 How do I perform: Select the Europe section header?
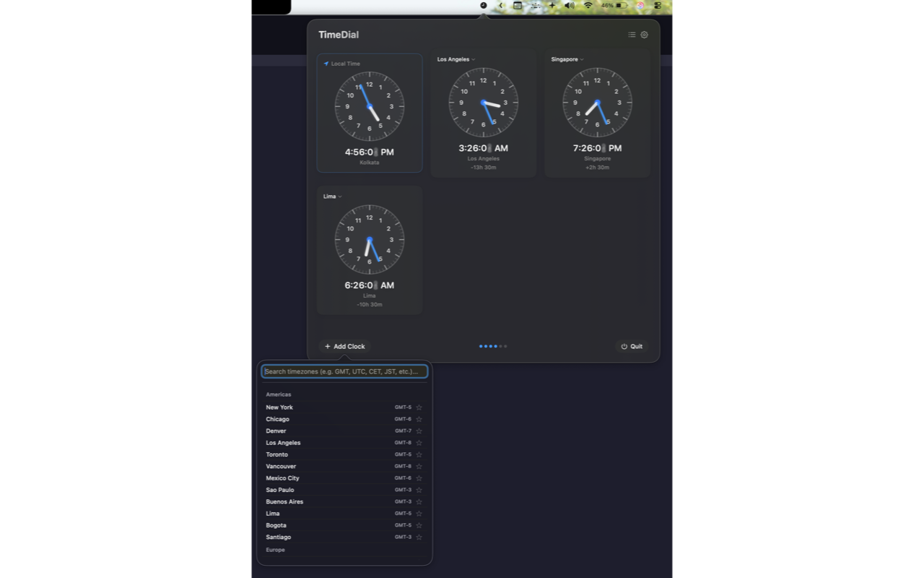tap(275, 550)
